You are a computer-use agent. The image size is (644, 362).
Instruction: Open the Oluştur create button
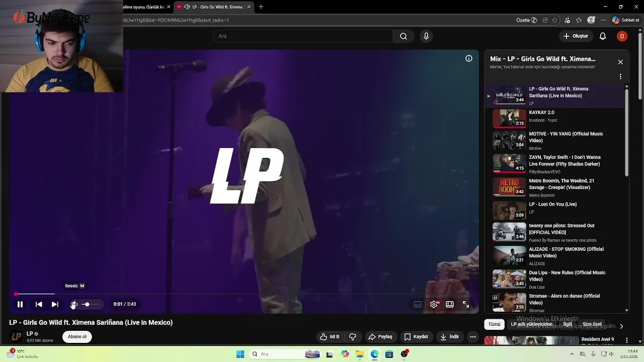click(576, 36)
